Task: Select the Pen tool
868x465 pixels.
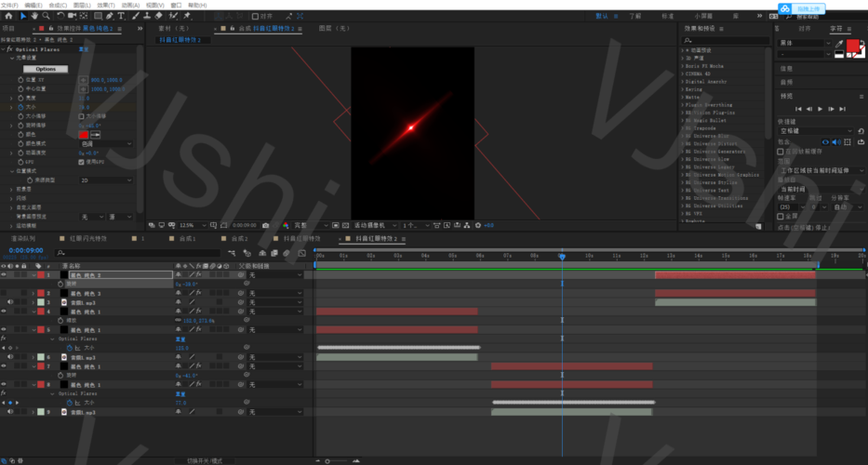Action: [110, 16]
